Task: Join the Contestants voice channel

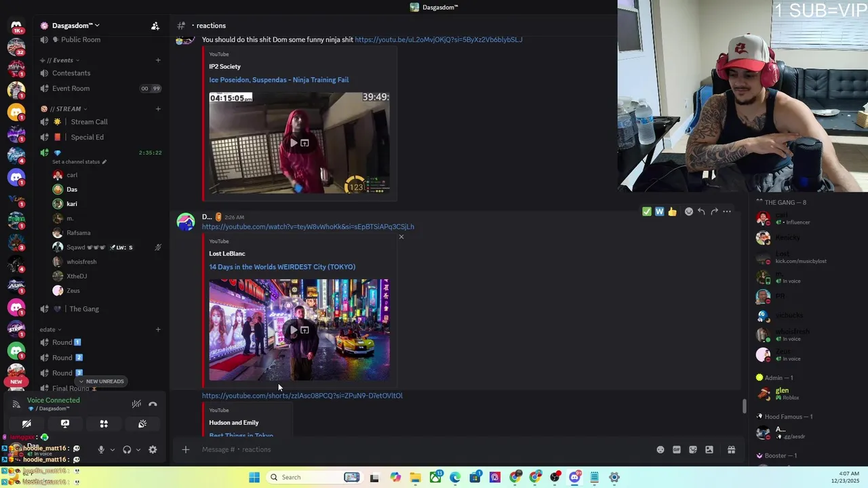Action: pyautogui.click(x=100, y=73)
